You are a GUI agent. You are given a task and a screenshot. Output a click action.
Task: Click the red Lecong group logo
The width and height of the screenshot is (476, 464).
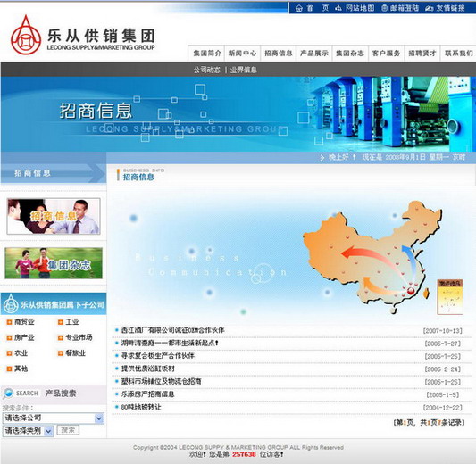pos(26,35)
